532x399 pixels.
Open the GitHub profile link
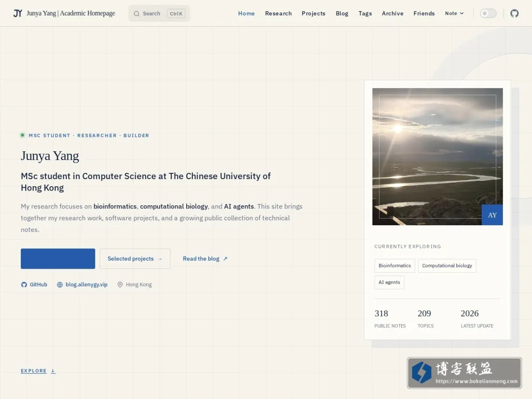34,285
